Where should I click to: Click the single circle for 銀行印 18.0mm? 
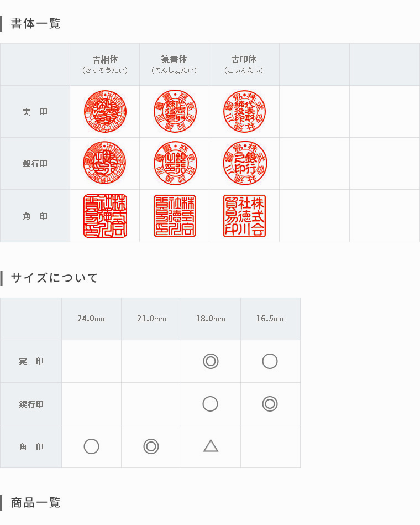click(211, 404)
